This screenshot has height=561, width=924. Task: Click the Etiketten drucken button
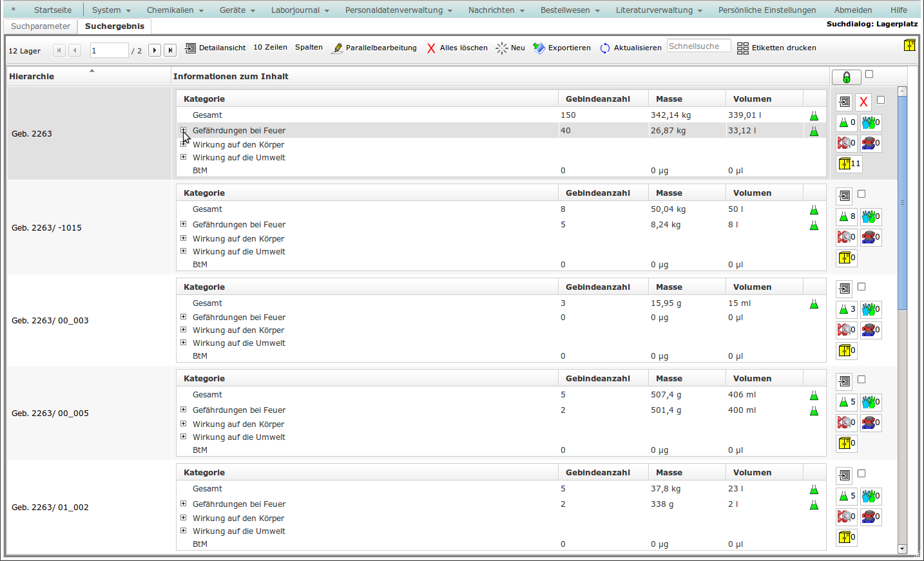(776, 48)
